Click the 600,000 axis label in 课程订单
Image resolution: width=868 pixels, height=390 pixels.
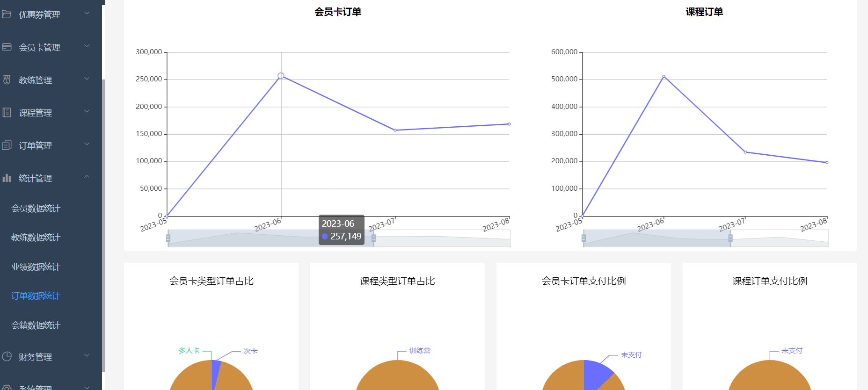564,52
